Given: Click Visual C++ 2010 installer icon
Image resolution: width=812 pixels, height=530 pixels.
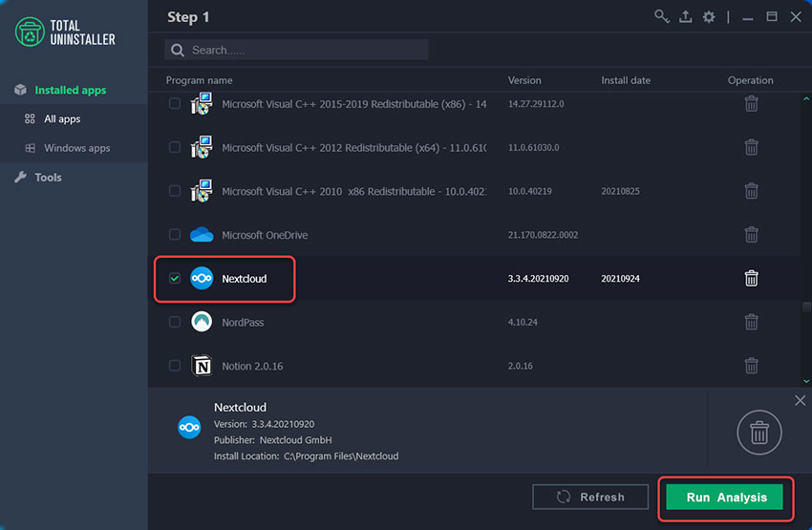Looking at the screenshot, I should [202, 191].
